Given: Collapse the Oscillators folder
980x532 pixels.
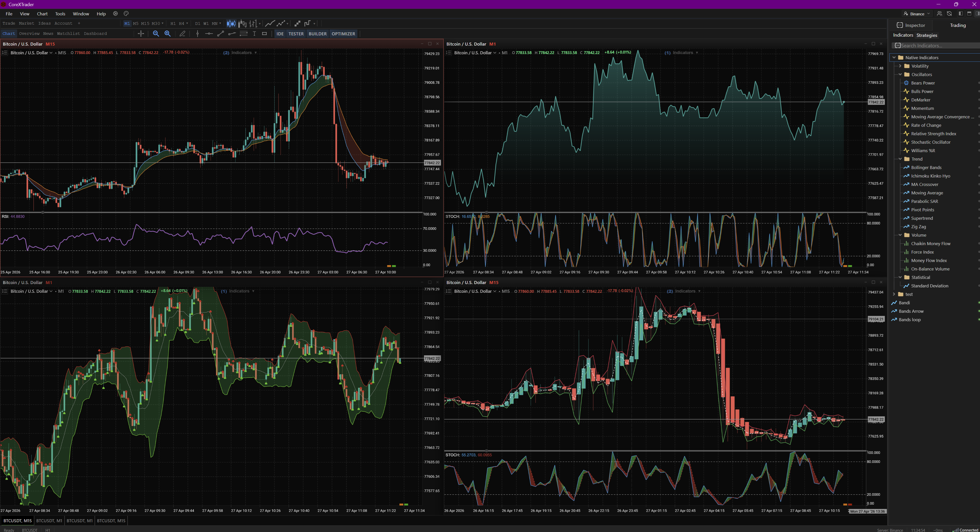Looking at the screenshot, I should [900, 75].
